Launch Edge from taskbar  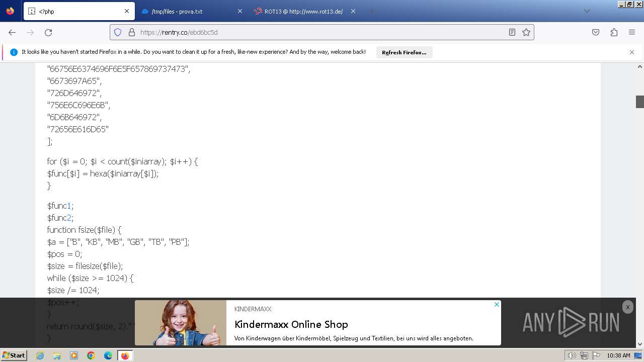point(108,355)
